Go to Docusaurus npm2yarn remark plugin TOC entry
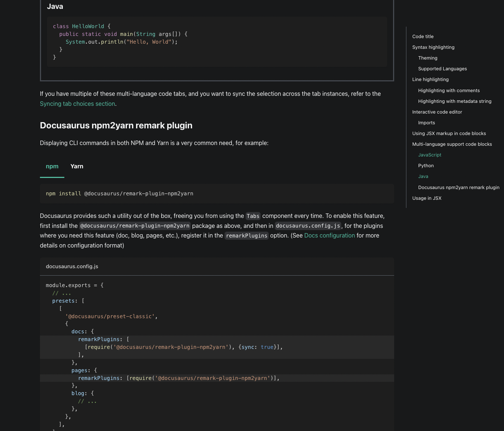The width and height of the screenshot is (504, 431). coord(459,188)
